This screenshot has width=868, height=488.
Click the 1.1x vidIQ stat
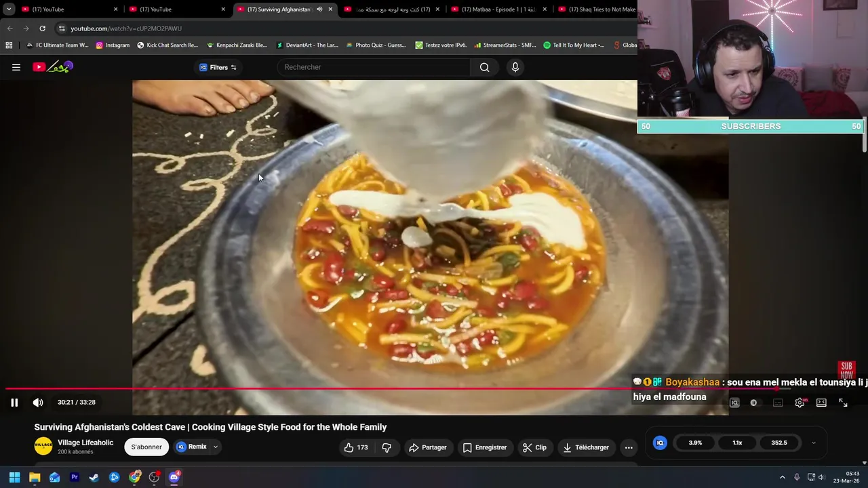pyautogui.click(x=737, y=443)
